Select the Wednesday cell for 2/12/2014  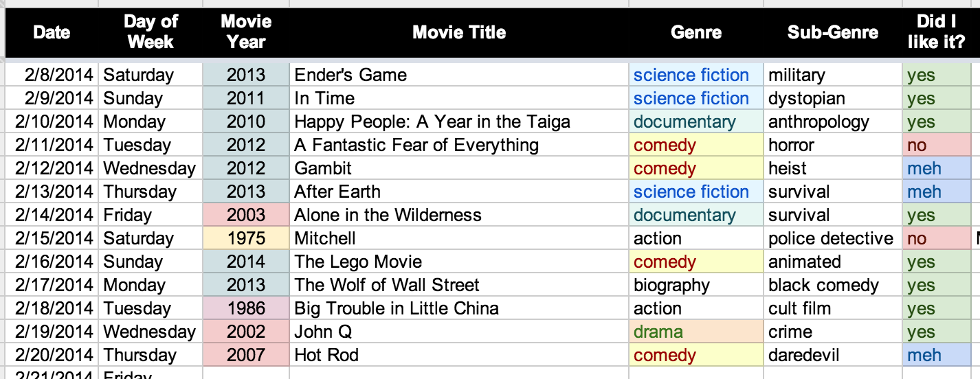pos(150,168)
